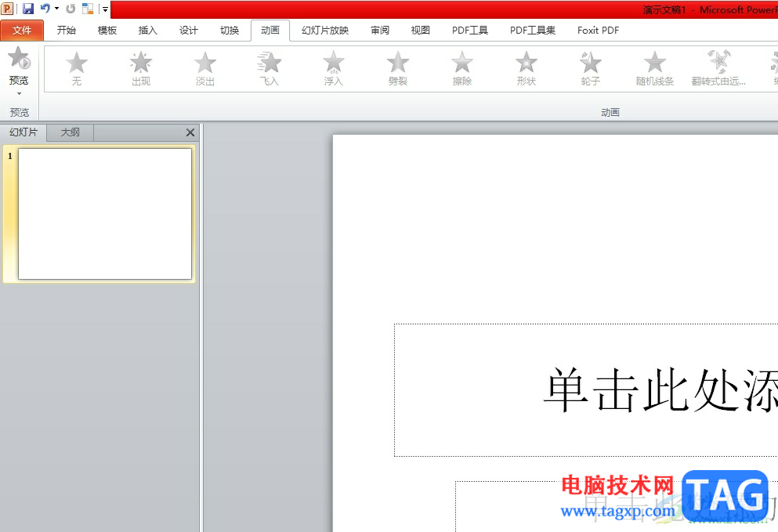Select the 淡出 (Fade) animation effect
This screenshot has height=532, width=778.
pyautogui.click(x=205, y=68)
